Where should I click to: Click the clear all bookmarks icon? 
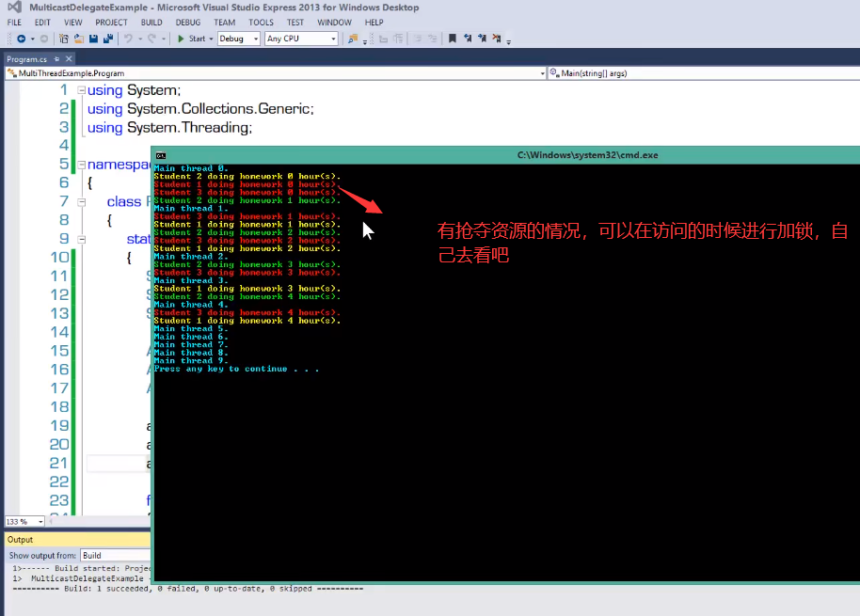[x=497, y=39]
